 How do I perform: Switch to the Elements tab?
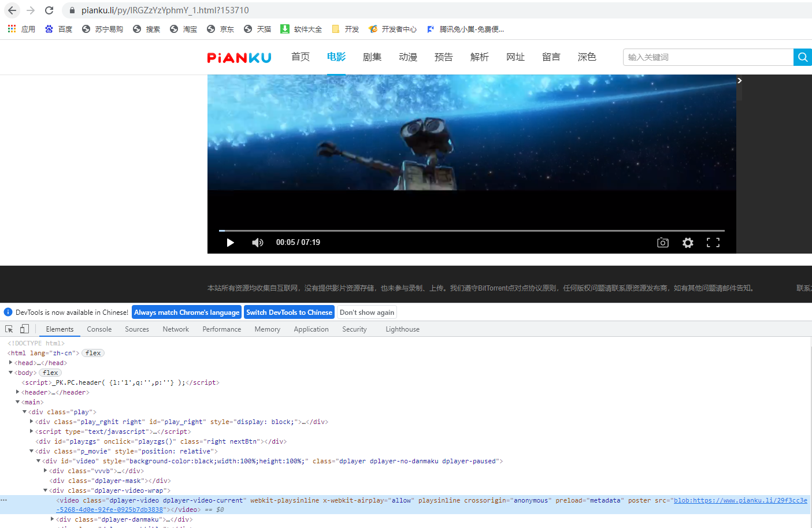pos(60,329)
